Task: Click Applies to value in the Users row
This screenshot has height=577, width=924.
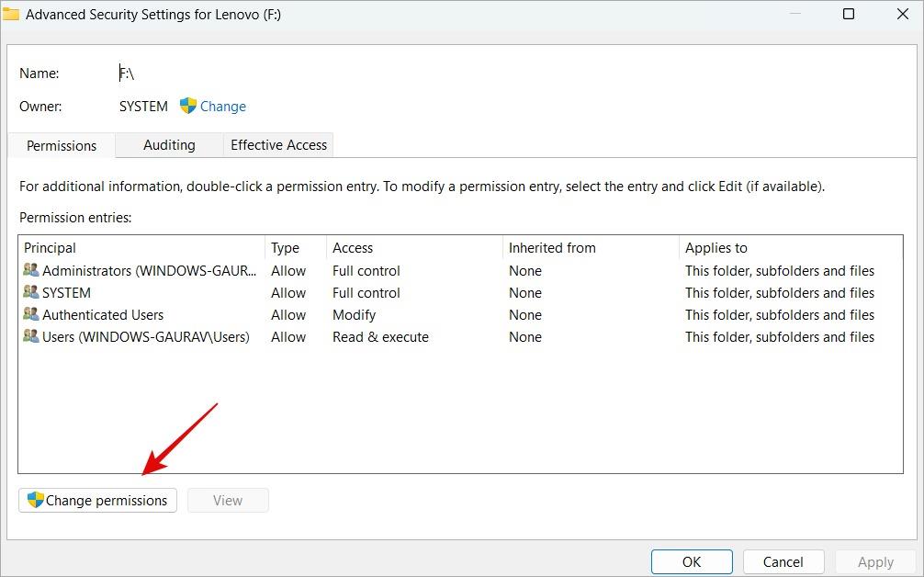Action: (779, 337)
